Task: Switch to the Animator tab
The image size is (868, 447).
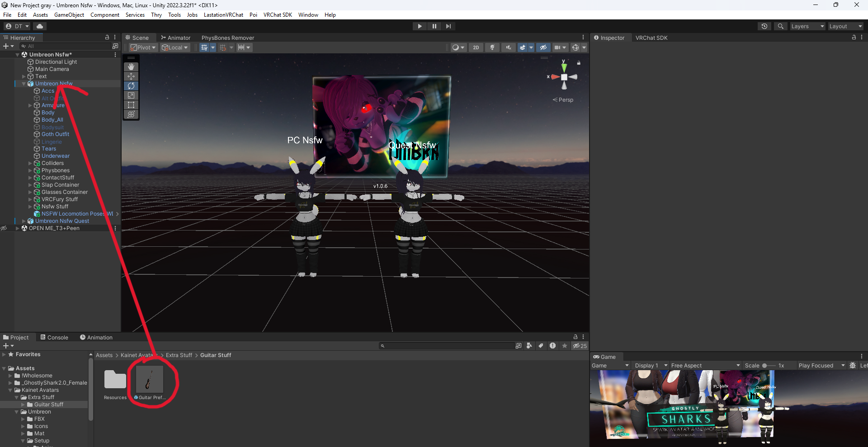Action: [x=175, y=38]
